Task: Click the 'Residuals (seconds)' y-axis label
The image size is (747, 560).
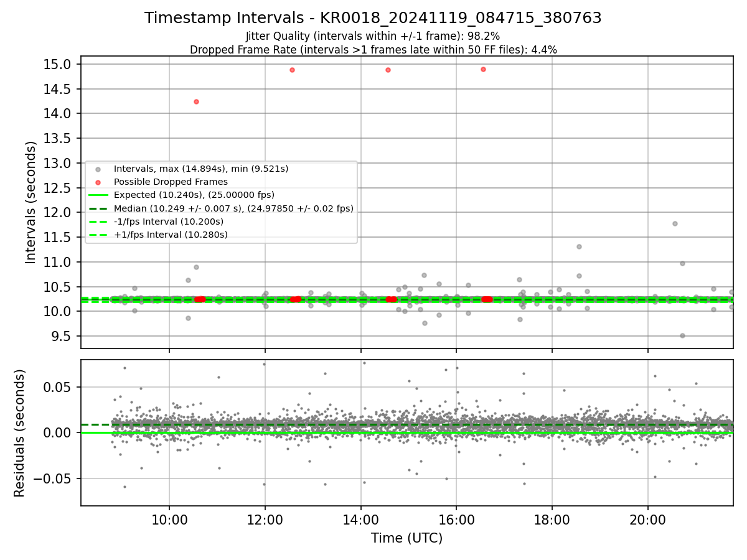Action: point(19,433)
